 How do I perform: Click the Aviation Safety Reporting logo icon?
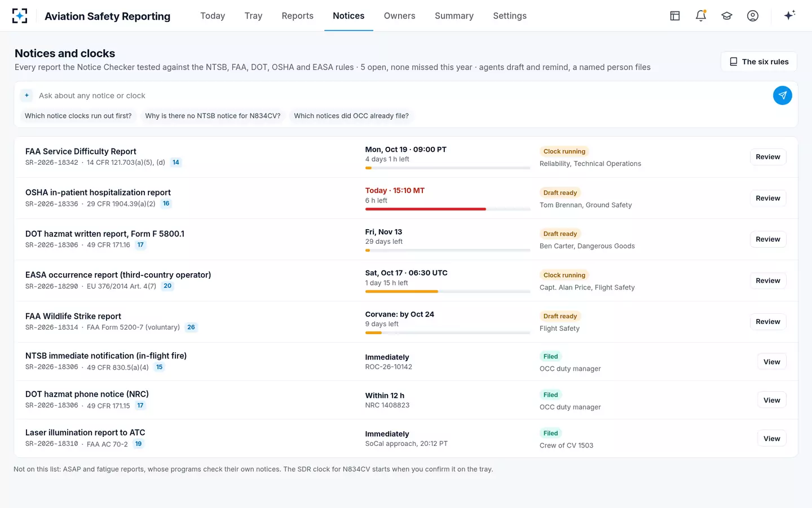pos(20,16)
